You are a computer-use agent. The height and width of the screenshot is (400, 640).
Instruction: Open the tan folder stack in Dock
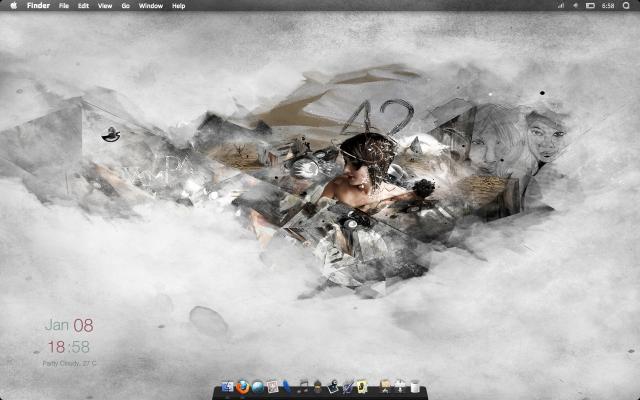pyautogui.click(x=385, y=387)
